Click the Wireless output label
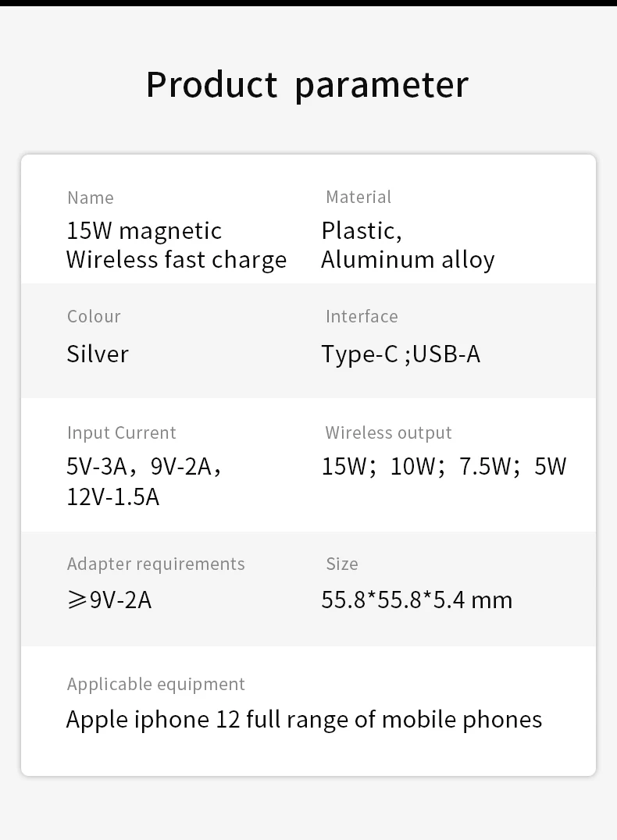Screen dimensions: 617x840 pos(389,432)
